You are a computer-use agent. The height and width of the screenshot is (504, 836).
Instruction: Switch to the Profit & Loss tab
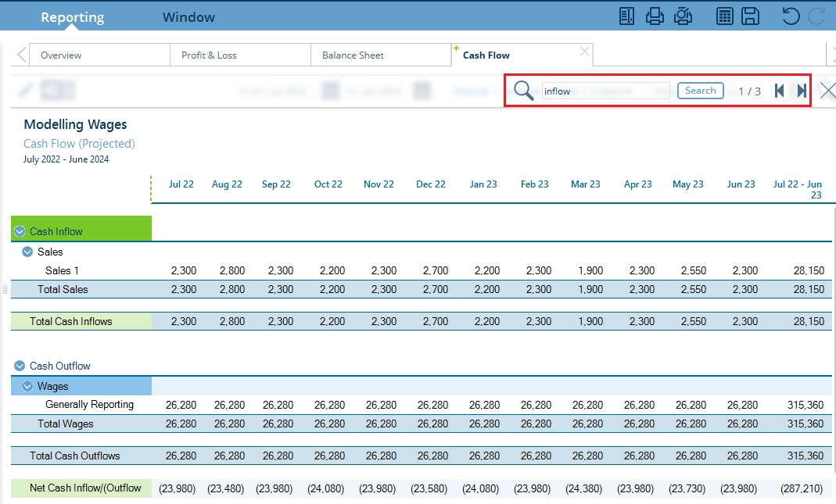(x=209, y=55)
